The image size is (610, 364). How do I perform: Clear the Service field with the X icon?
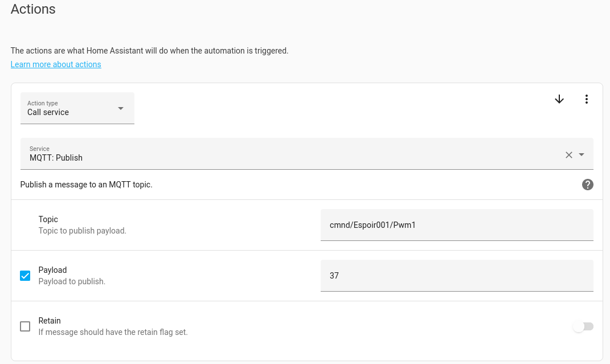pyautogui.click(x=568, y=154)
